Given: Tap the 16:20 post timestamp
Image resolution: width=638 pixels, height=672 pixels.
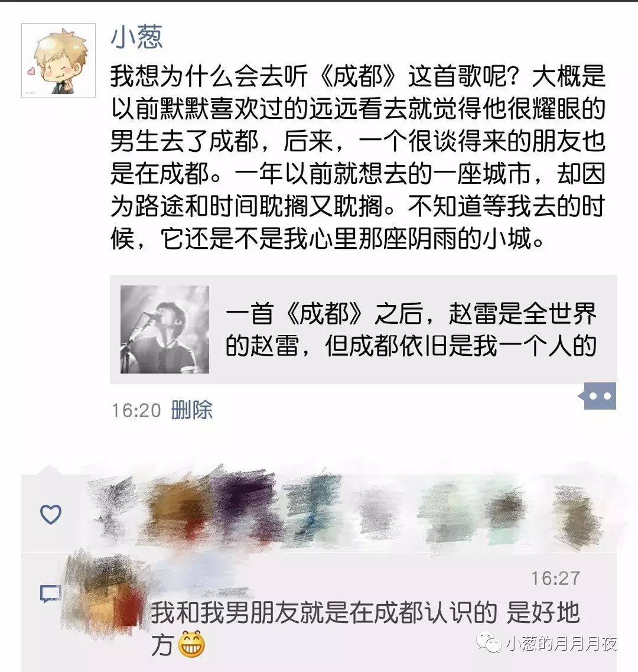Looking at the screenshot, I should coord(136,411).
